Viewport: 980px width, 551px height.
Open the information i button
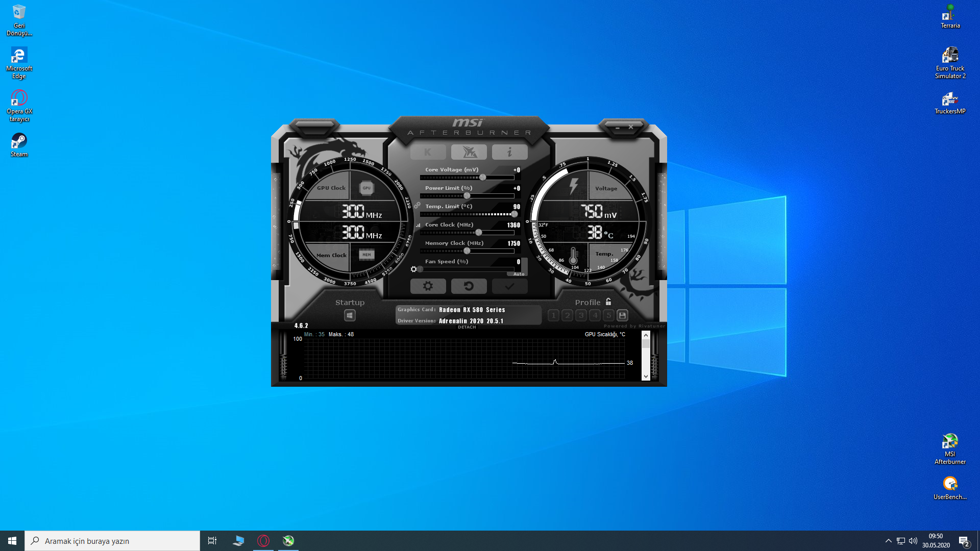(509, 152)
